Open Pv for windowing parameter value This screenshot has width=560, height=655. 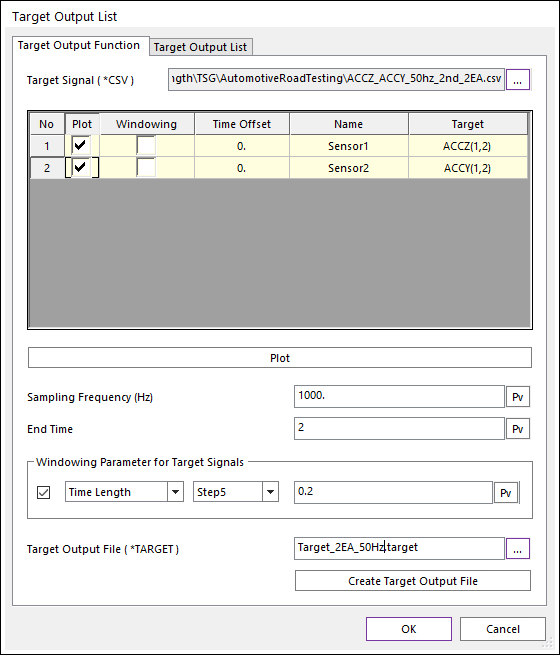pyautogui.click(x=506, y=493)
